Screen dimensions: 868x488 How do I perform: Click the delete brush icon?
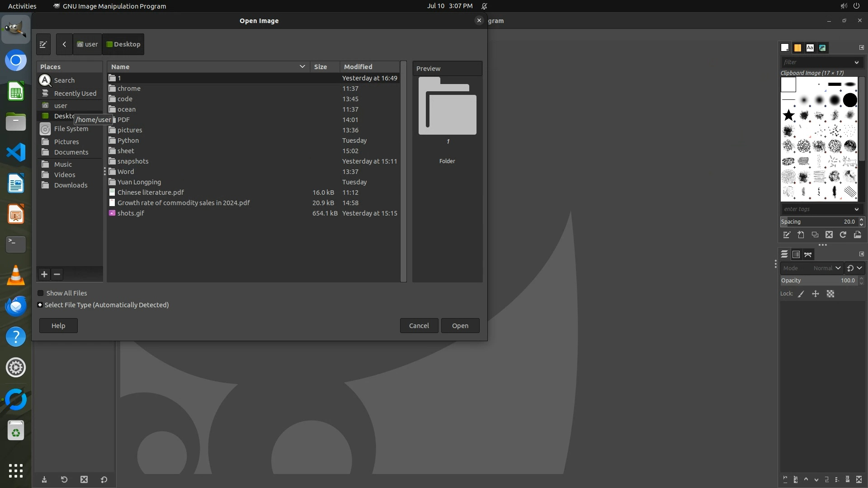point(829,235)
